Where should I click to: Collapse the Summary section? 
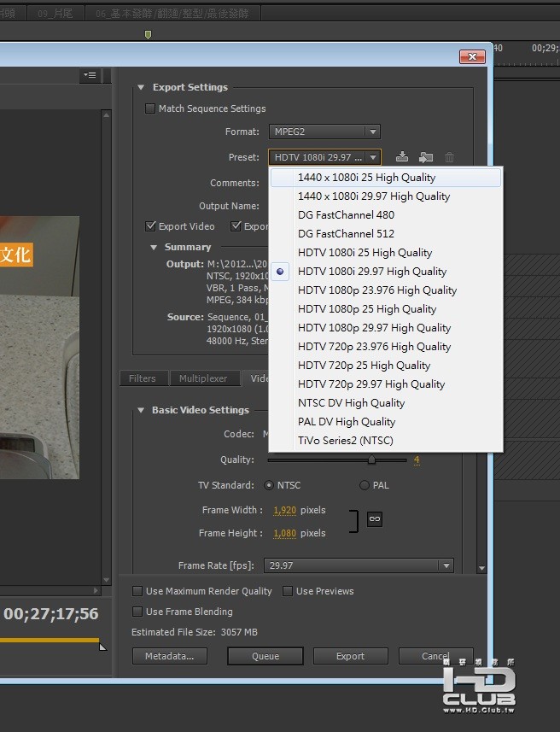click(x=154, y=247)
